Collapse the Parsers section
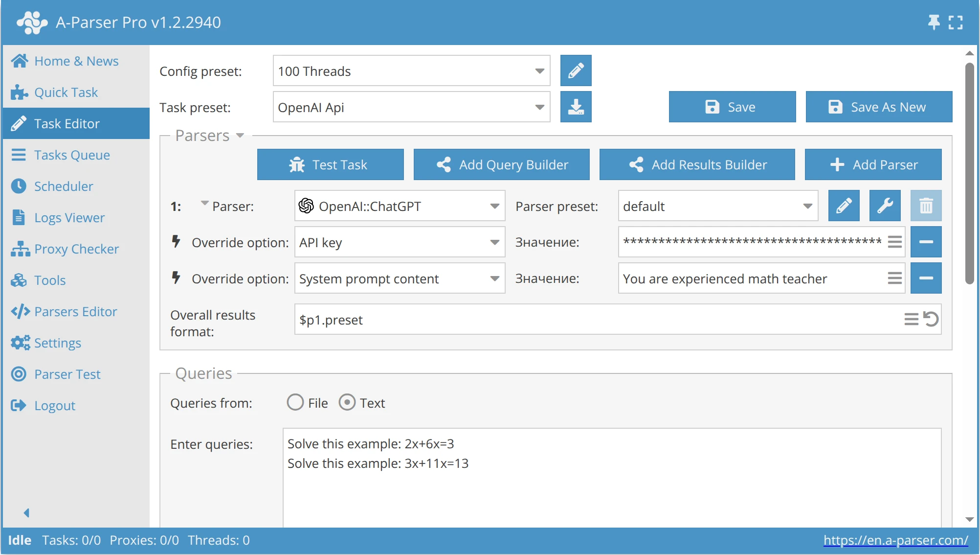Screen dimensions: 980x555 click(x=240, y=136)
